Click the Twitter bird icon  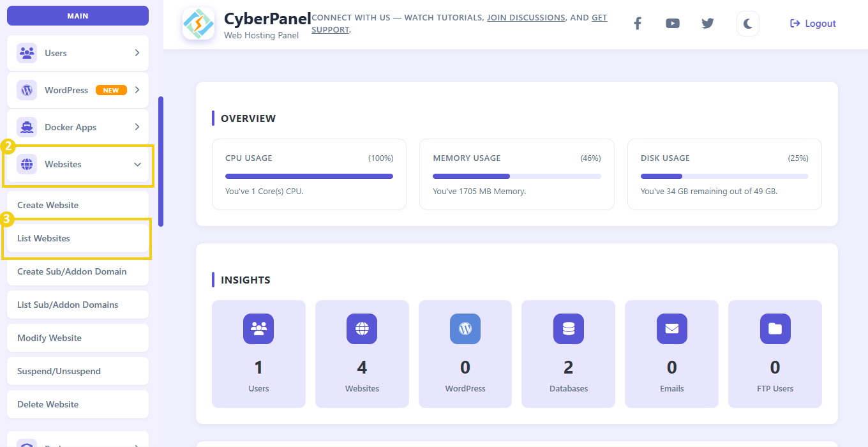707,23
